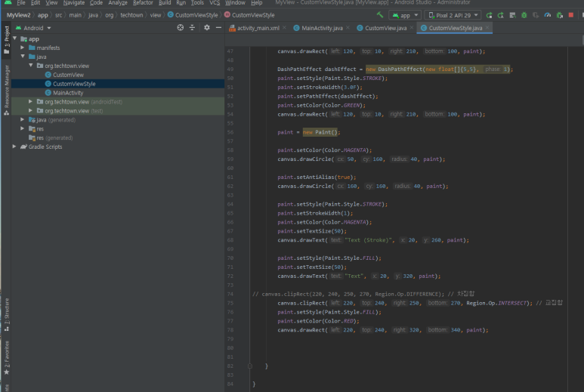Click the code fold marker at line 82
584x392 pixels.
click(250, 366)
